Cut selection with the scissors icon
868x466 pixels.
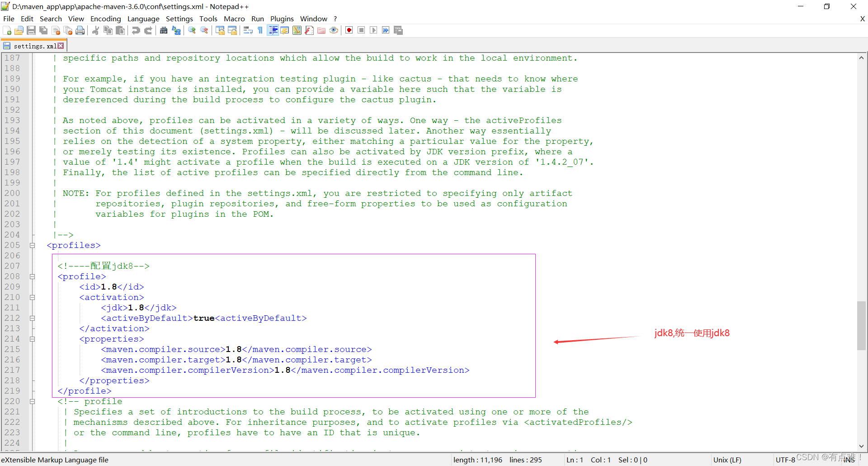coord(96,30)
